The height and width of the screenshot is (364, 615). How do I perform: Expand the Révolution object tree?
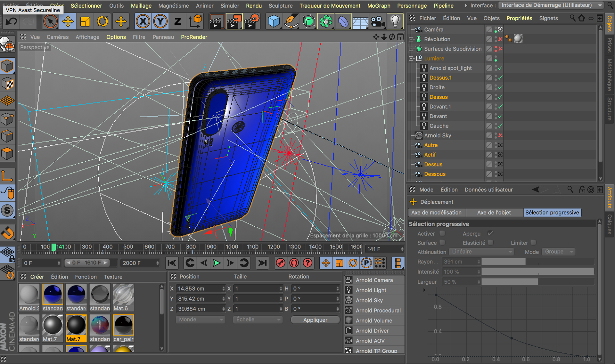click(x=411, y=39)
